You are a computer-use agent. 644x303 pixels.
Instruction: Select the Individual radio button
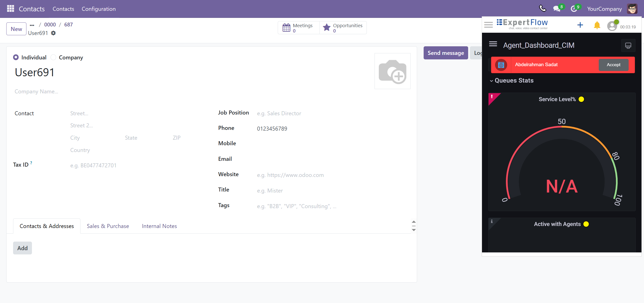(x=16, y=57)
